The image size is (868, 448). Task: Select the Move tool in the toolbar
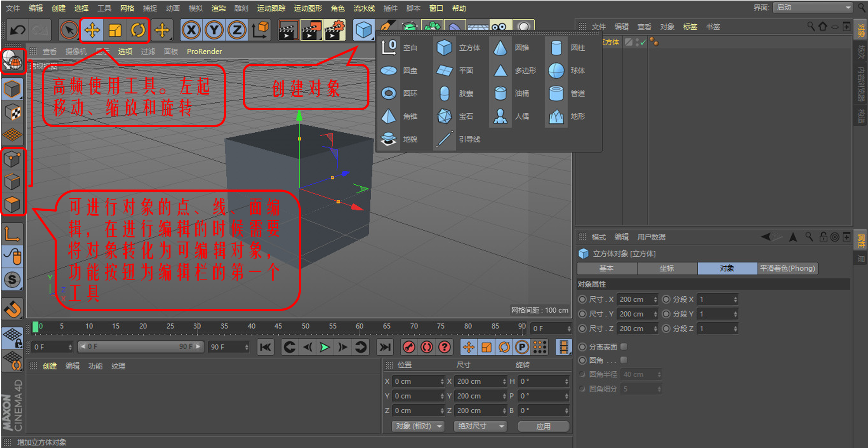click(92, 29)
